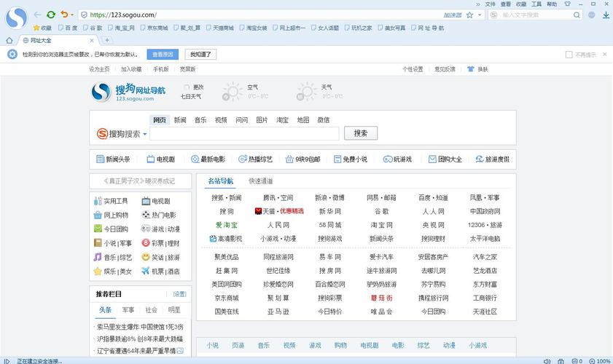Click the address bar with 123.sogou.com
The image size is (613, 364).
[258, 15]
